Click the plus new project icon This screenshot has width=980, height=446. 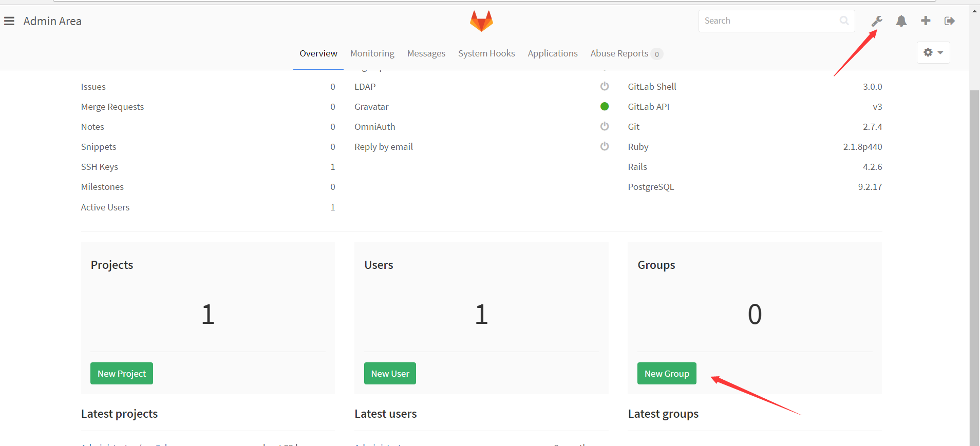tap(926, 21)
